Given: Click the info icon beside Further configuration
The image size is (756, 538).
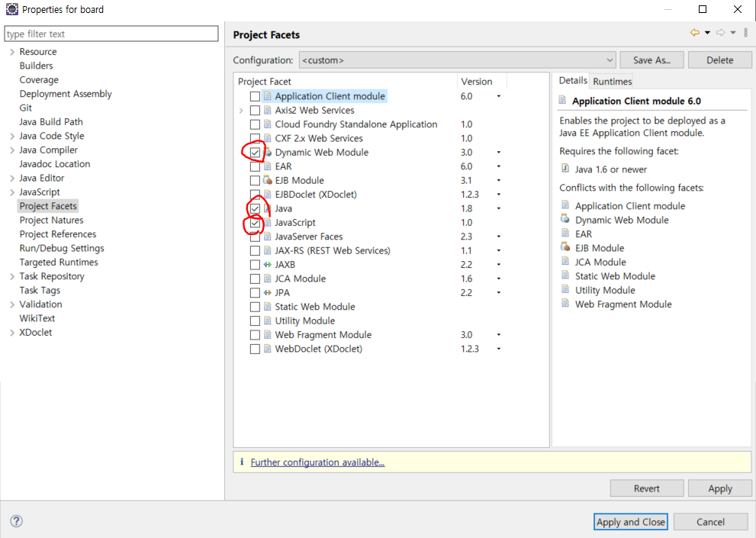Looking at the screenshot, I should coord(242,462).
